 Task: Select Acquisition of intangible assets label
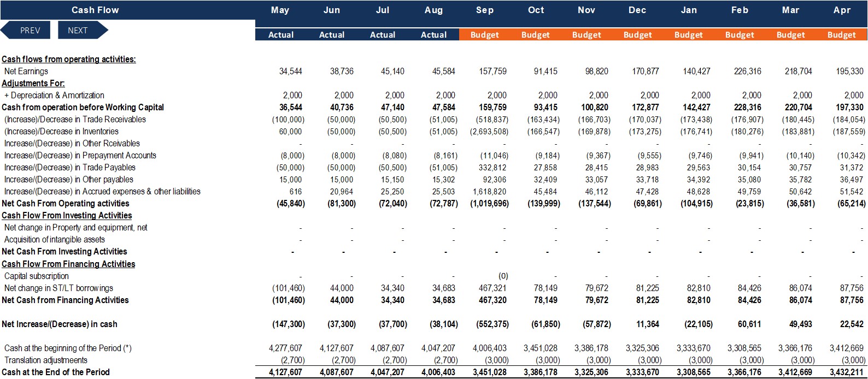click(55, 239)
